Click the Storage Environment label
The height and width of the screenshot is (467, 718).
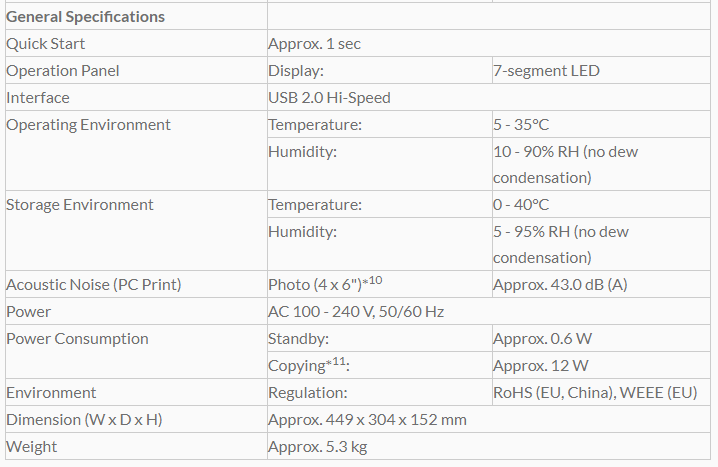80,205
